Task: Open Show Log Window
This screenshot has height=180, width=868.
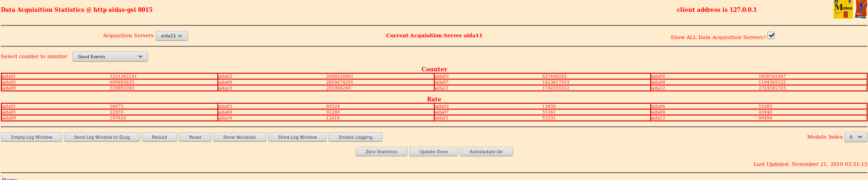Action: pyautogui.click(x=298, y=137)
